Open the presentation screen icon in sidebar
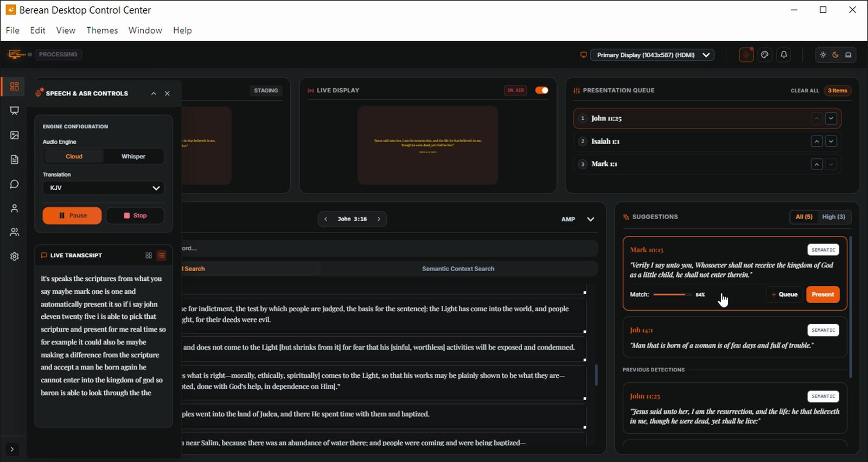 click(15, 111)
